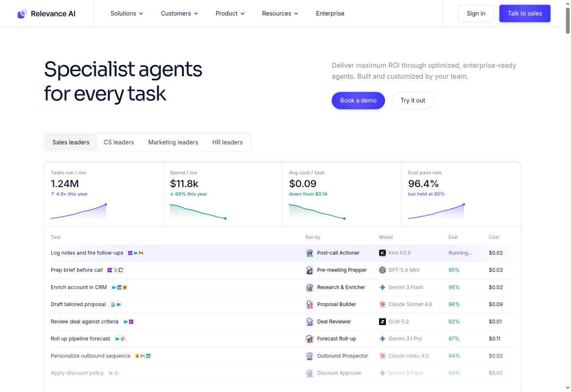Click the Google Calendar icon on Prep brief row
Image resolution: width=571 pixels, height=392 pixels.
tap(121, 270)
